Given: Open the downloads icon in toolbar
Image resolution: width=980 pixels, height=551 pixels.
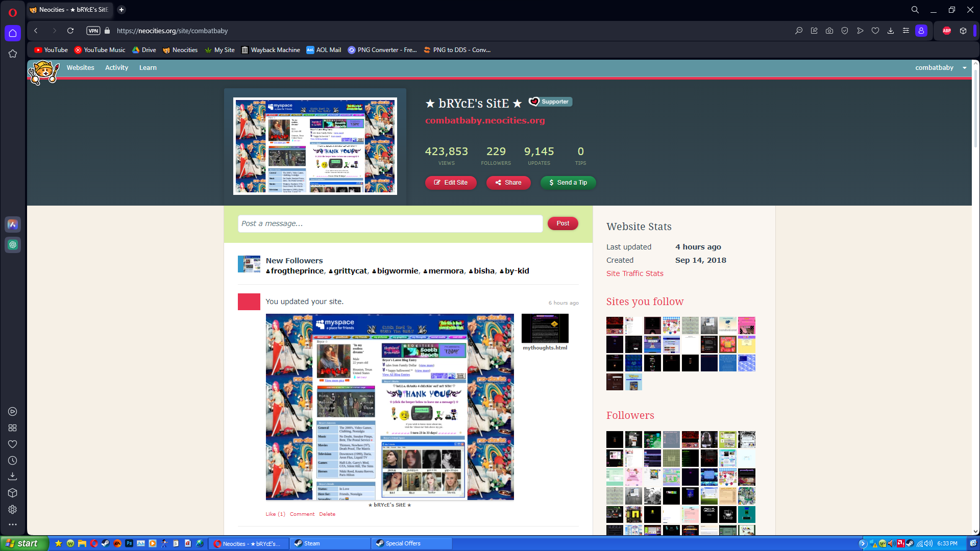Looking at the screenshot, I should point(891,31).
